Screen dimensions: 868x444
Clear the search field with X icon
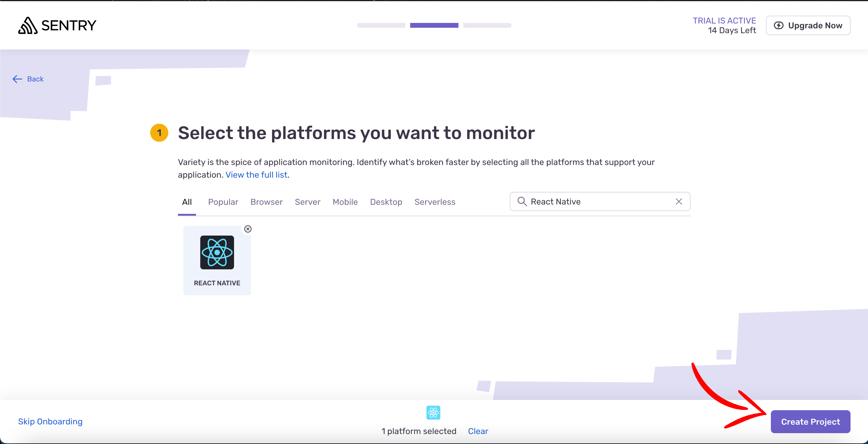pyautogui.click(x=679, y=201)
